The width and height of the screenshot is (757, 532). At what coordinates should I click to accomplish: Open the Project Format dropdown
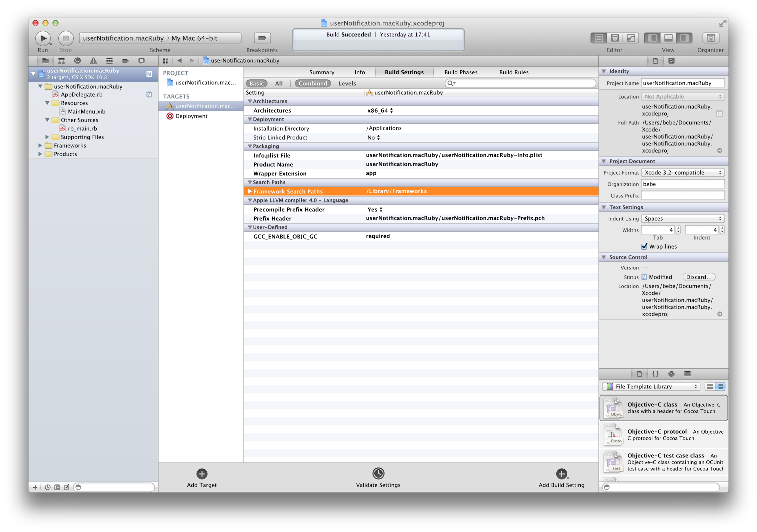point(682,172)
